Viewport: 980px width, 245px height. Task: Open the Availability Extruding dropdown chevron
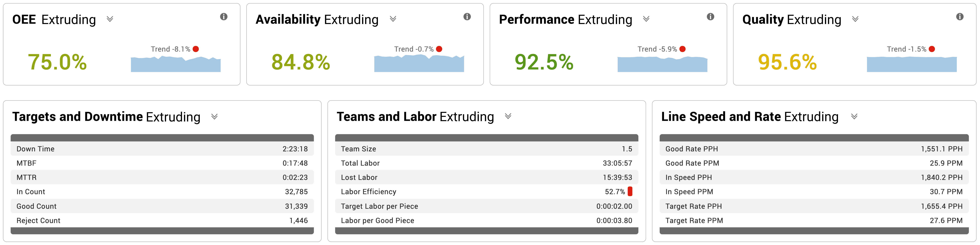click(393, 19)
